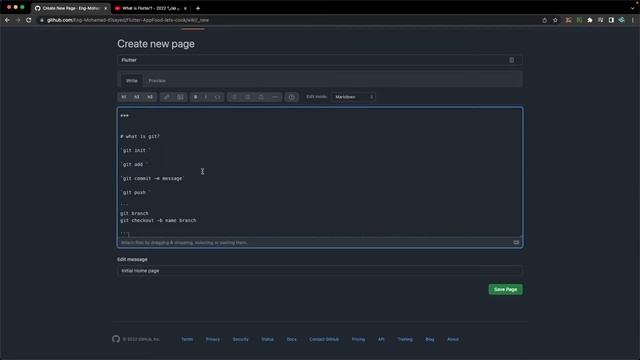Image resolution: width=640 pixels, height=360 pixels.
Task: Click the share icon in the address bar
Action: 544,20
